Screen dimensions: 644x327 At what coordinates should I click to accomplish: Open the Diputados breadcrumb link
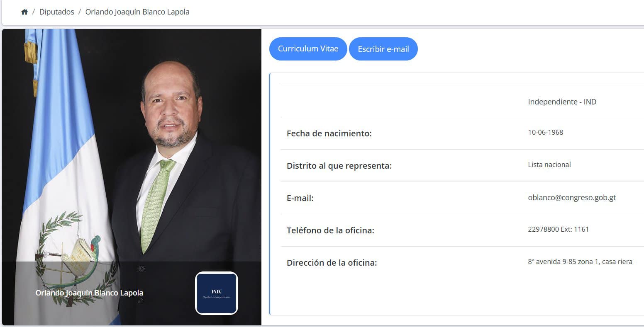[x=57, y=12]
